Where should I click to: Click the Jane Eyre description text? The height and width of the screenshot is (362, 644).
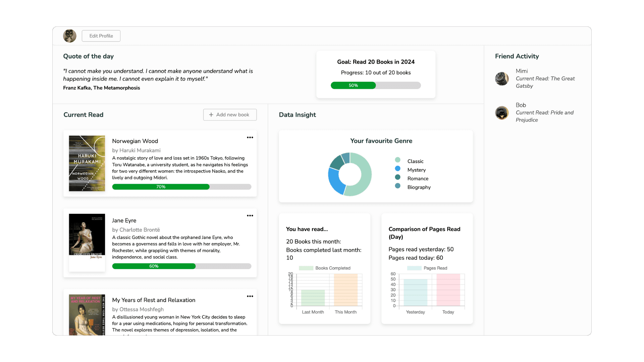[x=176, y=247]
